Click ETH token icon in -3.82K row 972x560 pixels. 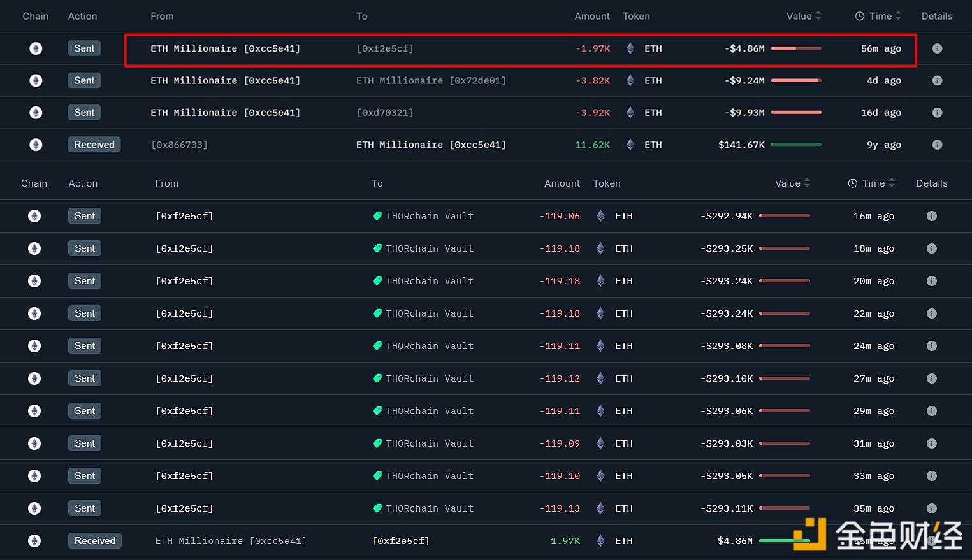[x=630, y=80]
